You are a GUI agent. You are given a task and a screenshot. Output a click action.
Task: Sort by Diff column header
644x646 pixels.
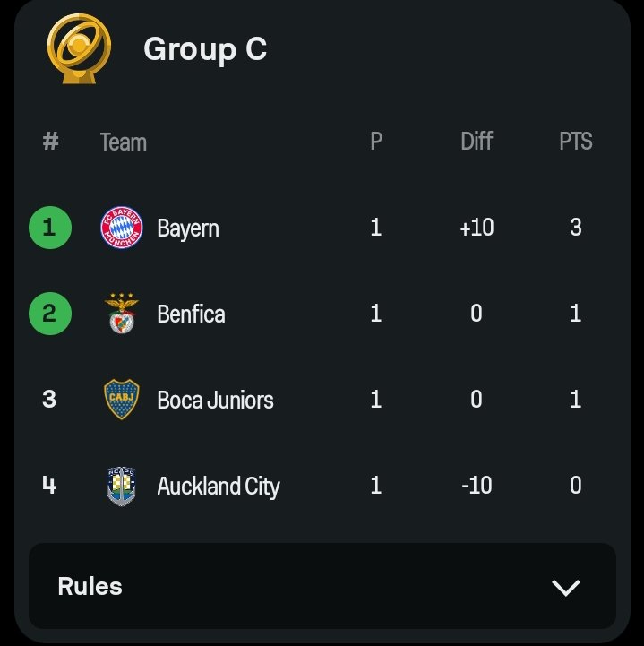[x=477, y=142]
